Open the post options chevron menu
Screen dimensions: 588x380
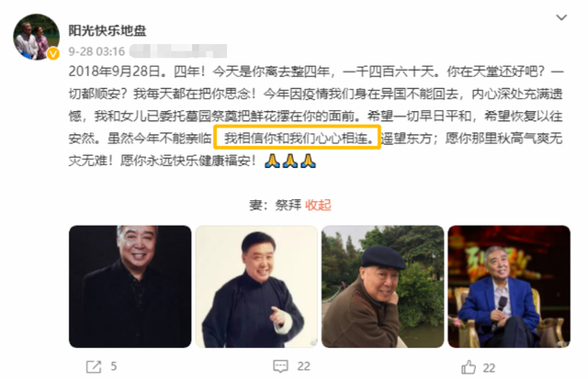tap(561, 17)
